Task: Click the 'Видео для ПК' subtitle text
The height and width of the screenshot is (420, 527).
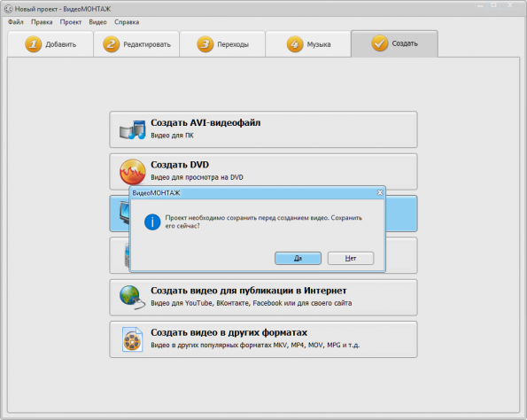Action: click(172, 136)
